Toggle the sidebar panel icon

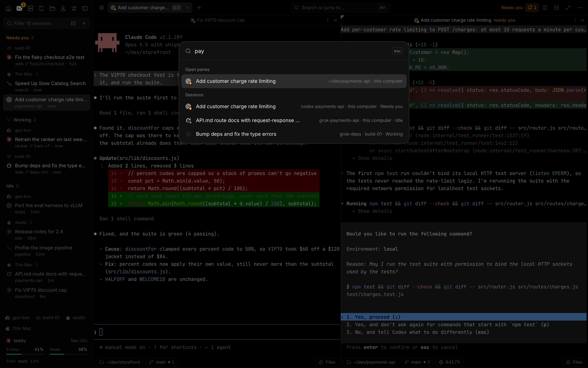[x=85, y=8]
